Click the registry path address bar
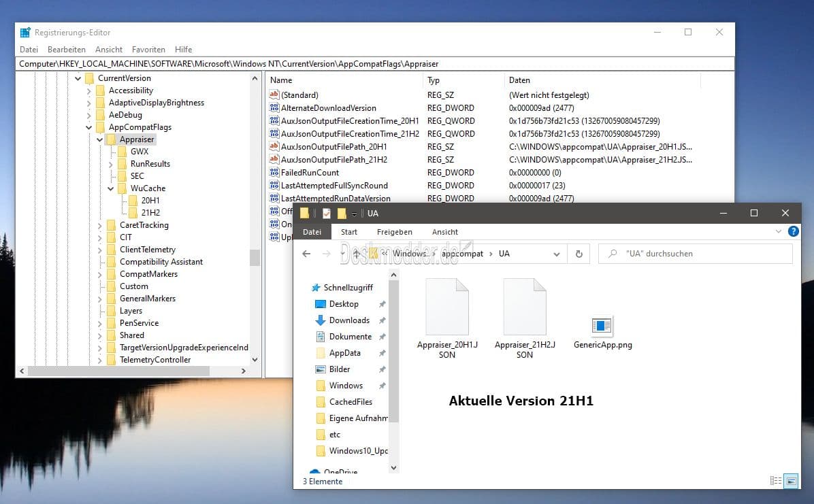814x504 pixels. pyautogui.click(x=375, y=64)
